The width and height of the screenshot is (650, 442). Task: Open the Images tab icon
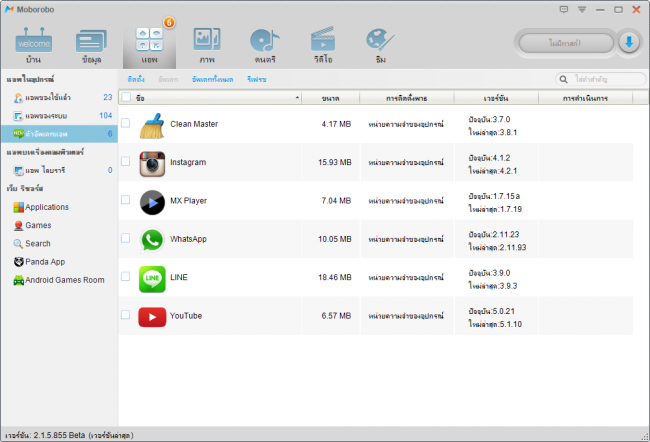click(x=207, y=40)
